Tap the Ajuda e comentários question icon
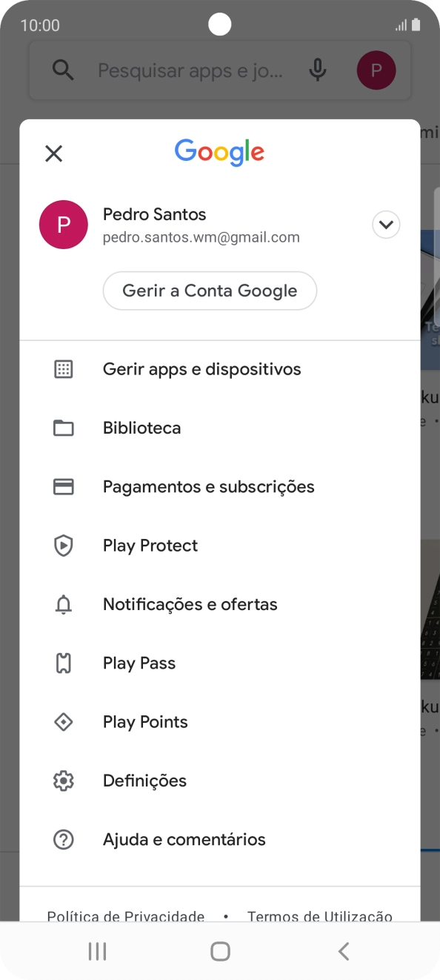Screen dimensions: 440x980 (64, 839)
